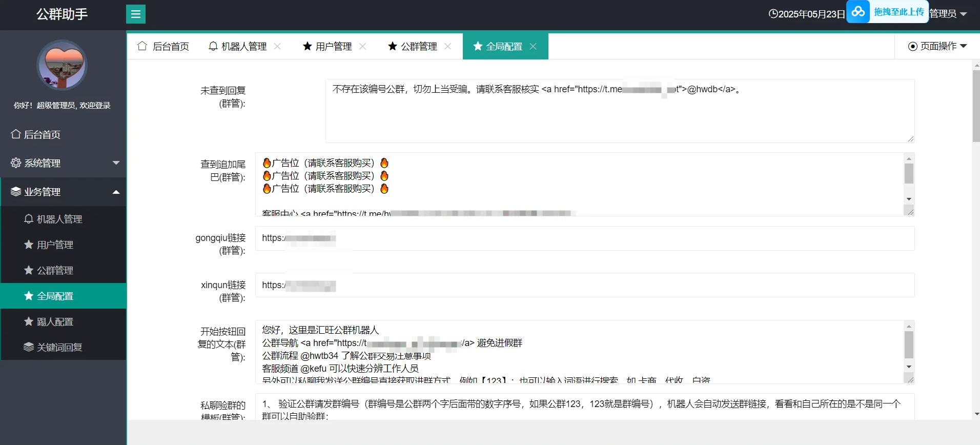980x445 pixels.
Task: Open 关键词回复 in the sidebar
Action: click(x=64, y=347)
